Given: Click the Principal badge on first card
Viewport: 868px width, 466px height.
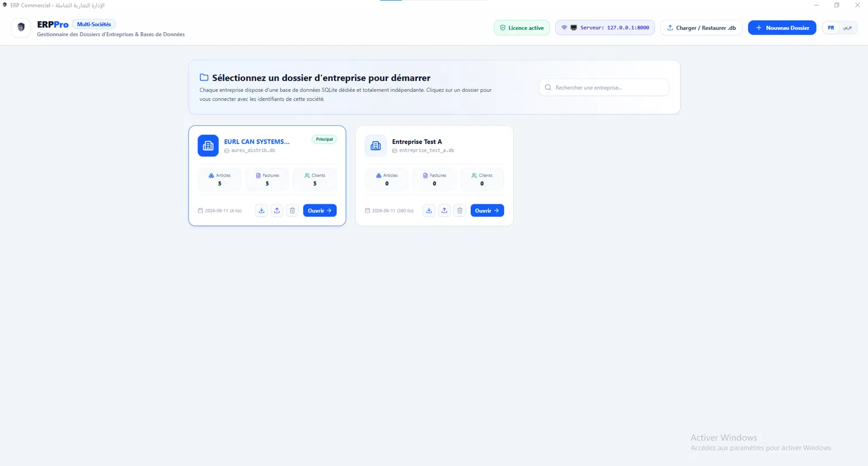Looking at the screenshot, I should click(324, 139).
